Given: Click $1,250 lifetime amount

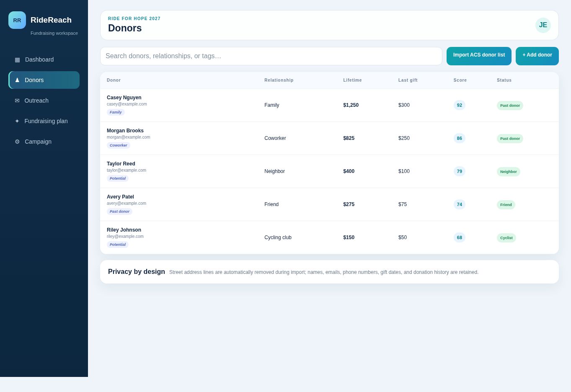Looking at the screenshot, I should [x=351, y=105].
